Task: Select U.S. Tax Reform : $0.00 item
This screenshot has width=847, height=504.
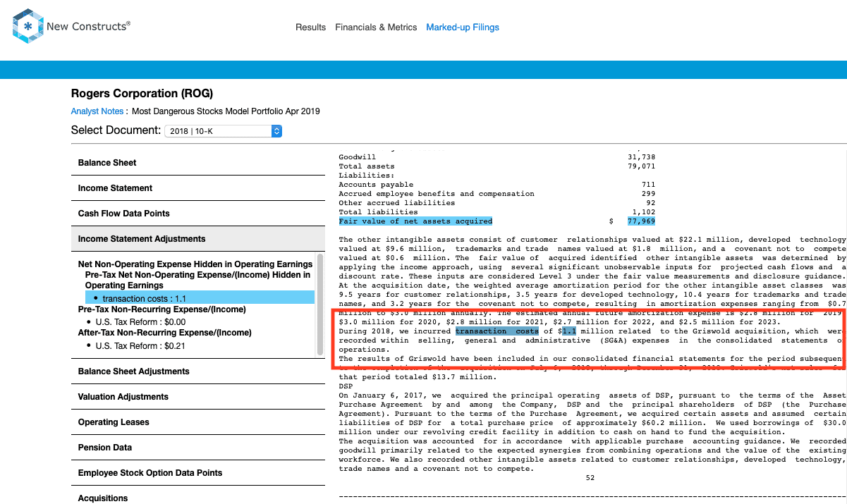Action: tap(141, 322)
